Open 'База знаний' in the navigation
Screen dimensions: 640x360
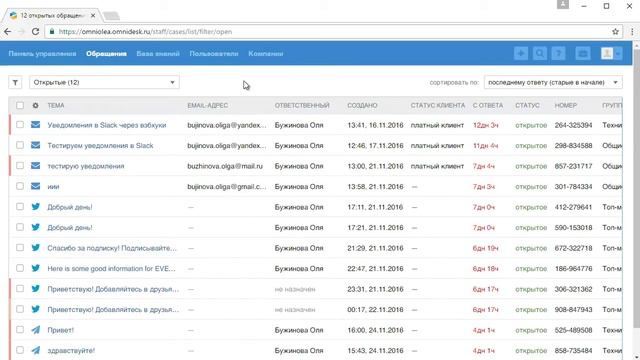(x=158, y=53)
